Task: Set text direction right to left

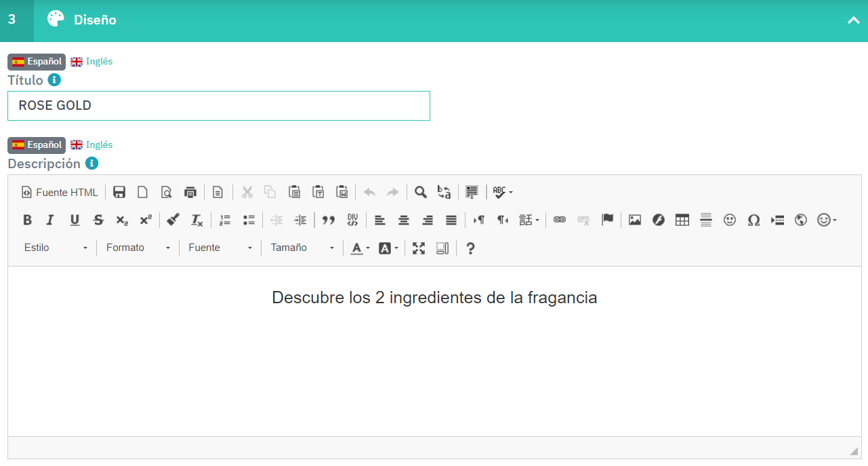Action: [503, 220]
